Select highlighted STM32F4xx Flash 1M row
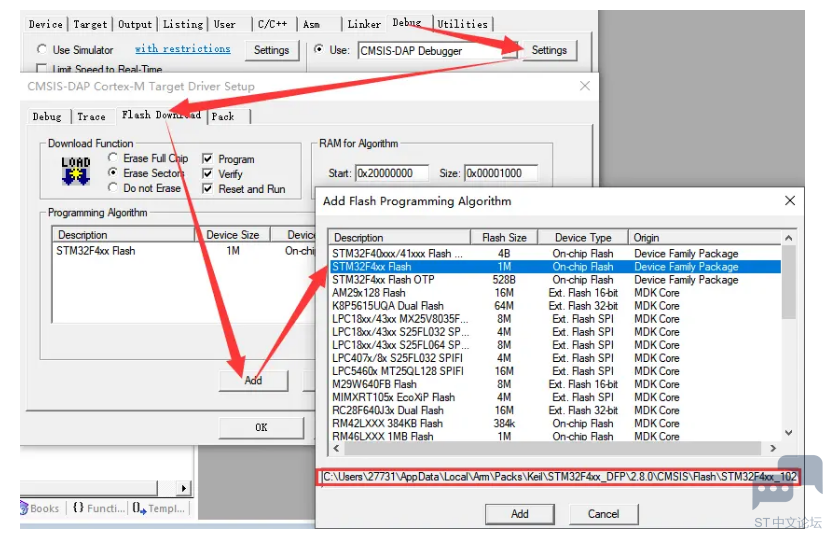Image resolution: width=831 pixels, height=538 pixels. (555, 267)
